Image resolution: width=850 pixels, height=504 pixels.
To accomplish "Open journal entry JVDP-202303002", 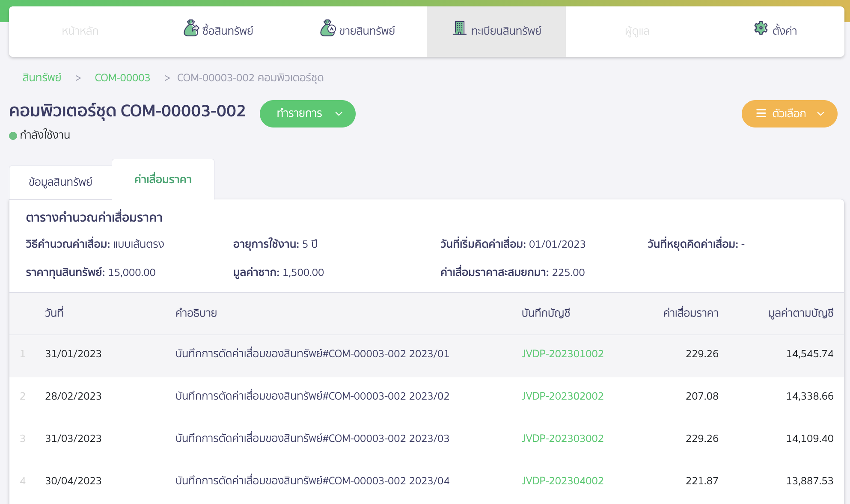I will 562,439.
